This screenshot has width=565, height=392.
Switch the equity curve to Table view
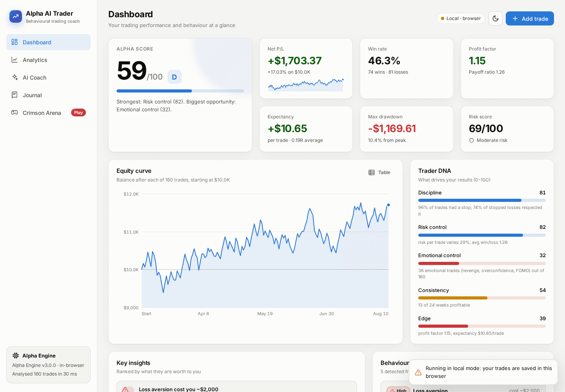pos(379,172)
